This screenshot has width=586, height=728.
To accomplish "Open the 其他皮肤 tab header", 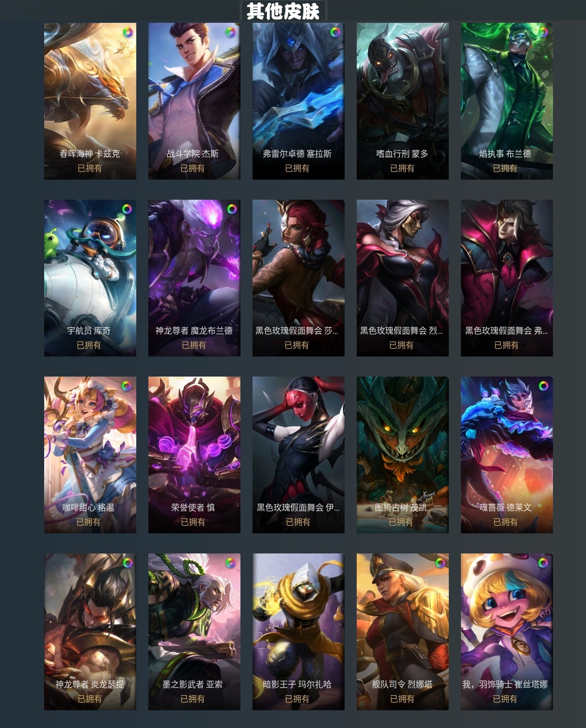I will (283, 11).
